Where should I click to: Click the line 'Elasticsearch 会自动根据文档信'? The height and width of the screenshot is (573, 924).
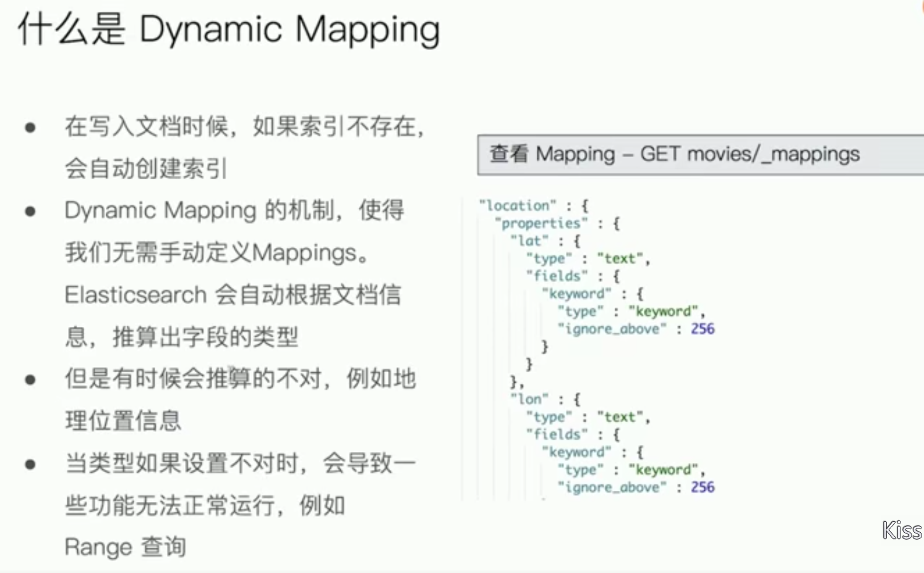[233, 295]
